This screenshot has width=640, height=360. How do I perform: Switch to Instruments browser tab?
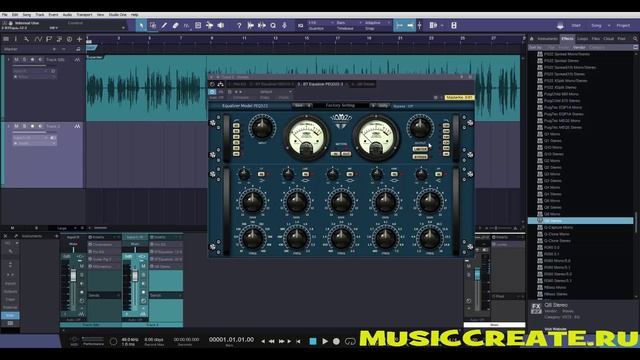pyautogui.click(x=547, y=39)
